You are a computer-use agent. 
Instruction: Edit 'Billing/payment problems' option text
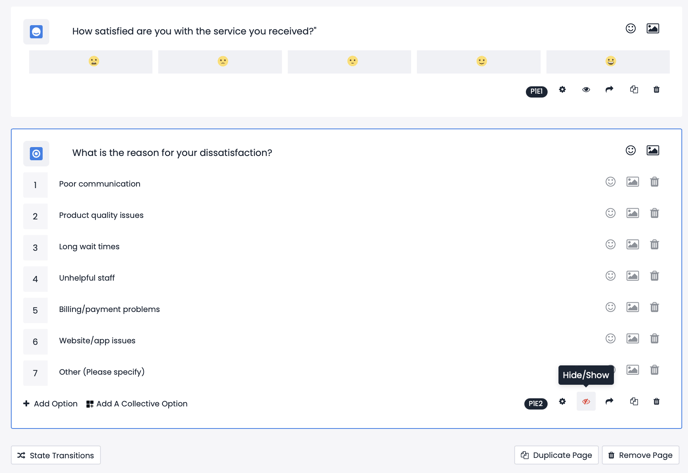[x=109, y=309]
